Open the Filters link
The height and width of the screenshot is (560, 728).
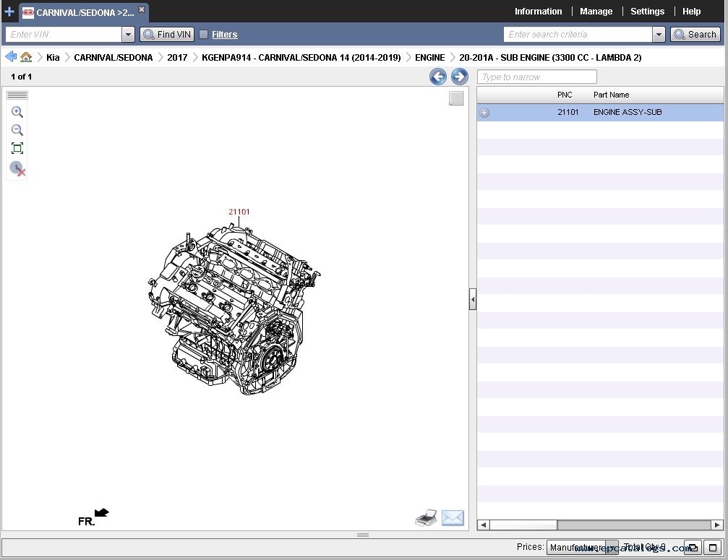click(x=224, y=35)
